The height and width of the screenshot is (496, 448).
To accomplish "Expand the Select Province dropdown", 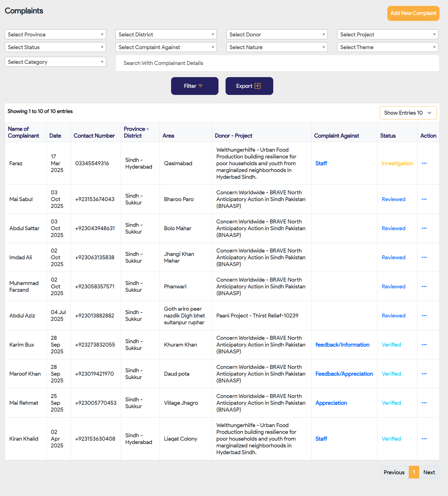I will pos(55,34).
